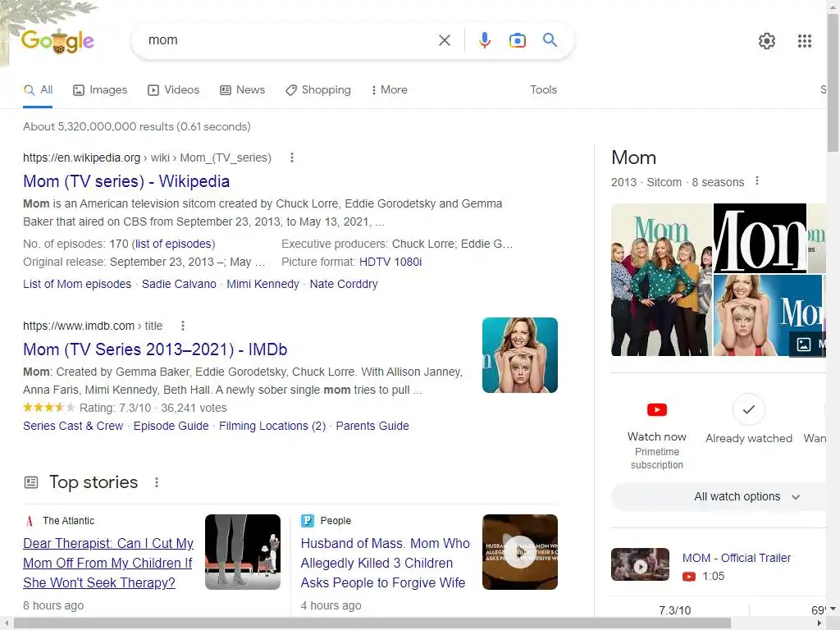Click the https://en.wikipedia.org breadcrumb URL

tap(81, 157)
